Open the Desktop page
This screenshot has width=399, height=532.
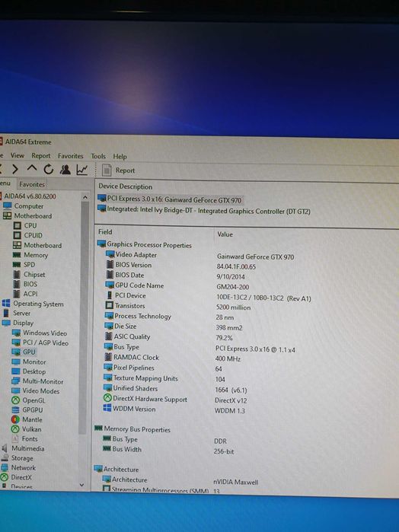[28, 371]
